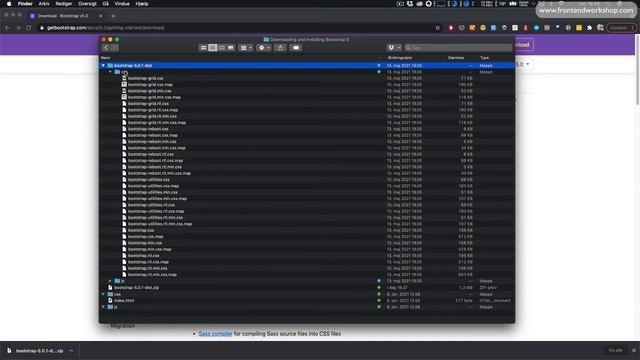Select the bootstrap-5.0.1-dist.zip archive row
This screenshot has height=360, width=640.
(x=307, y=287)
